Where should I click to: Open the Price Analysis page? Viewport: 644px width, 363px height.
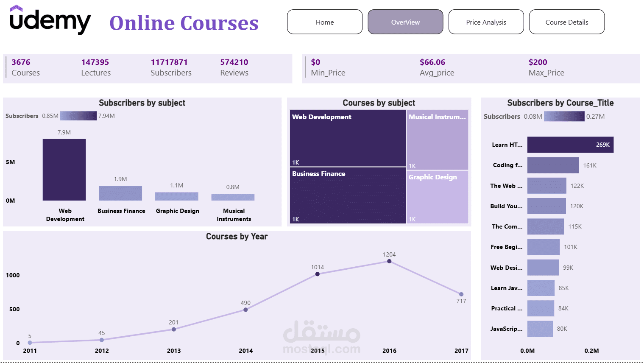coord(486,22)
